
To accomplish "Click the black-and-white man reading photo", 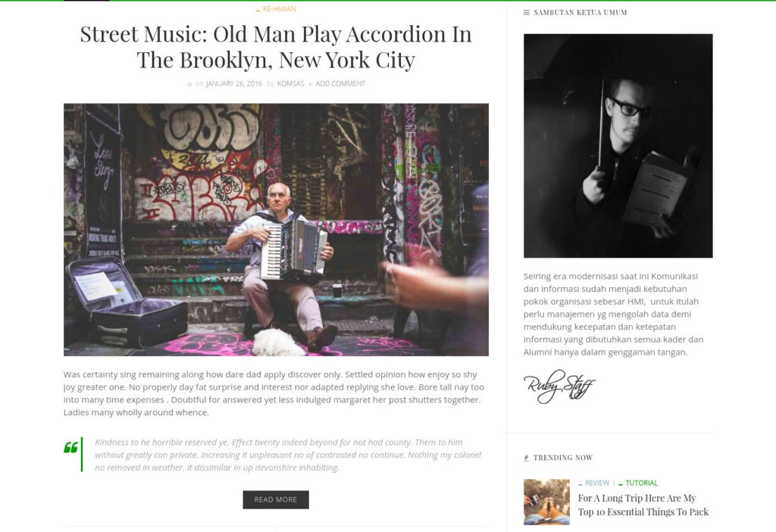I will pos(618,146).
